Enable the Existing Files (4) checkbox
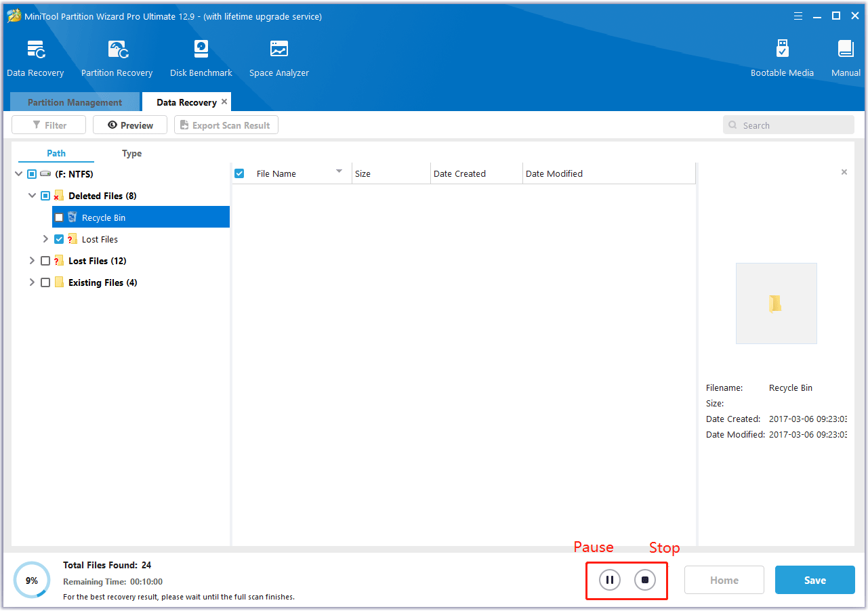868x611 pixels. (45, 282)
